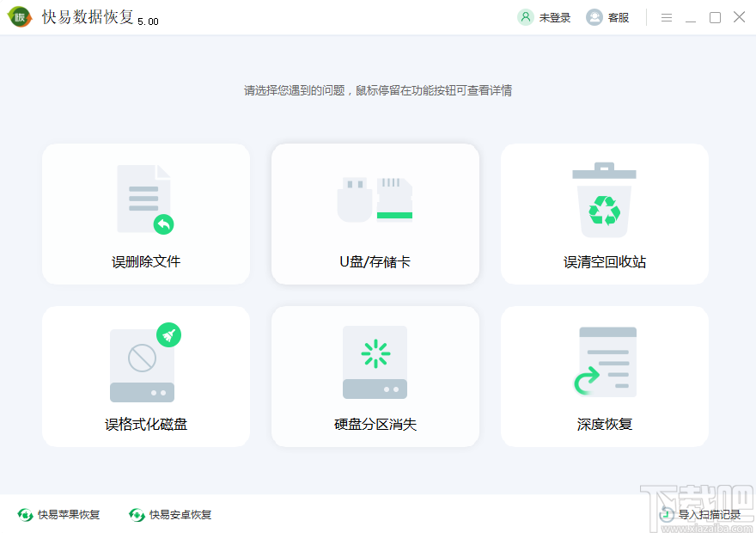Open 客服 customer support
Image resolution: width=756 pixels, height=533 pixels.
[618, 18]
